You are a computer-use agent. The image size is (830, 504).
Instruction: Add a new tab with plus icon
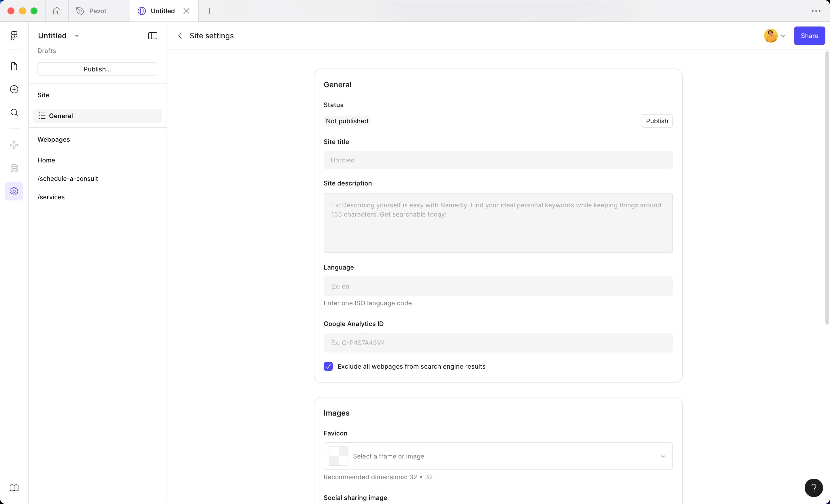[x=209, y=11]
